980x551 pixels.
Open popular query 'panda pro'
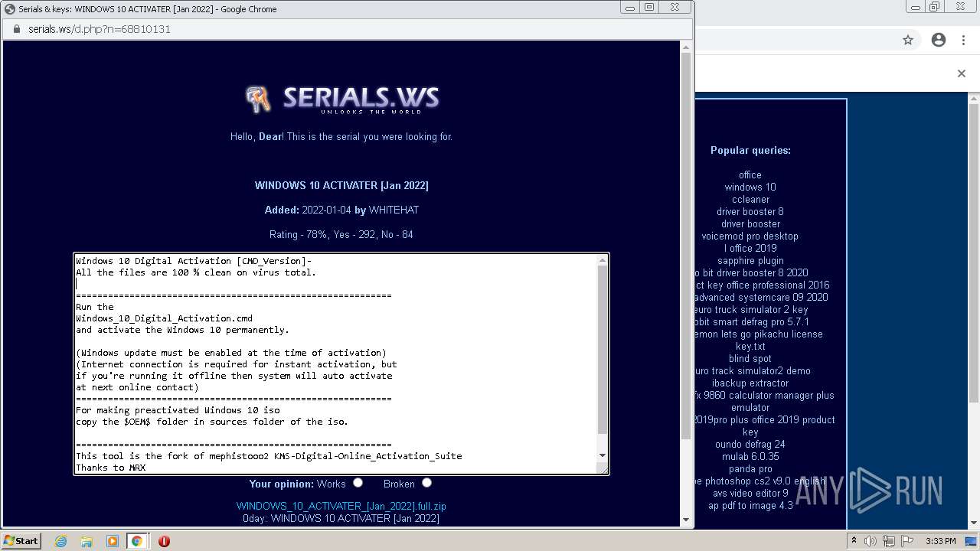click(x=750, y=468)
